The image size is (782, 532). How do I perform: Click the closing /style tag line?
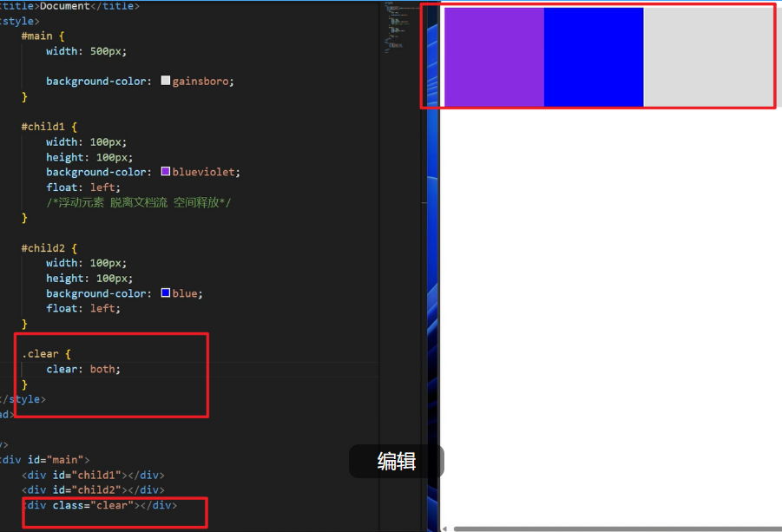click(x=23, y=399)
